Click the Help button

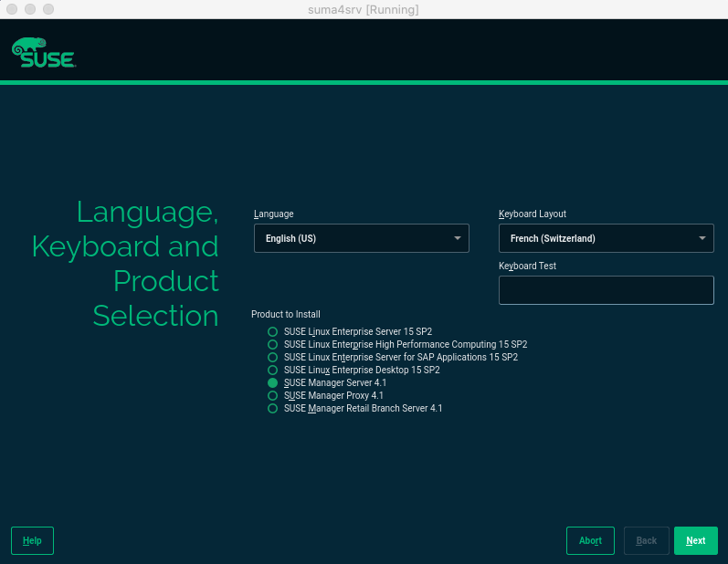pos(32,540)
